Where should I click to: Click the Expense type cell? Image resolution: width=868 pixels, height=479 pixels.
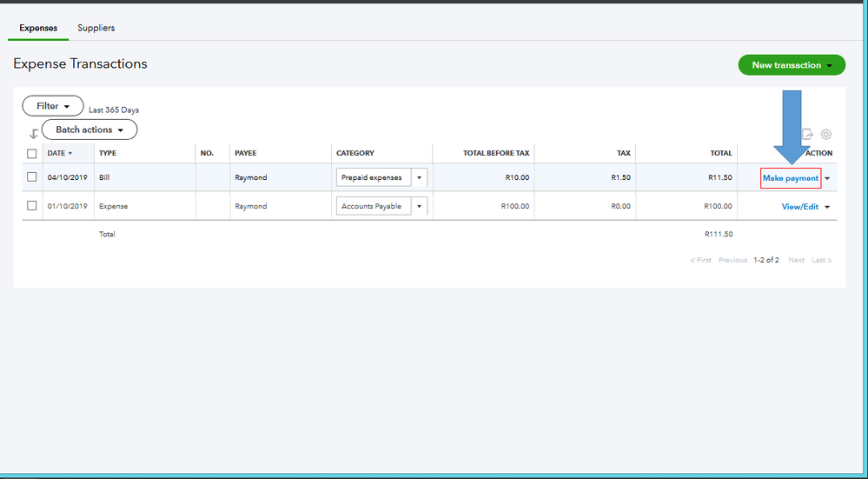113,206
